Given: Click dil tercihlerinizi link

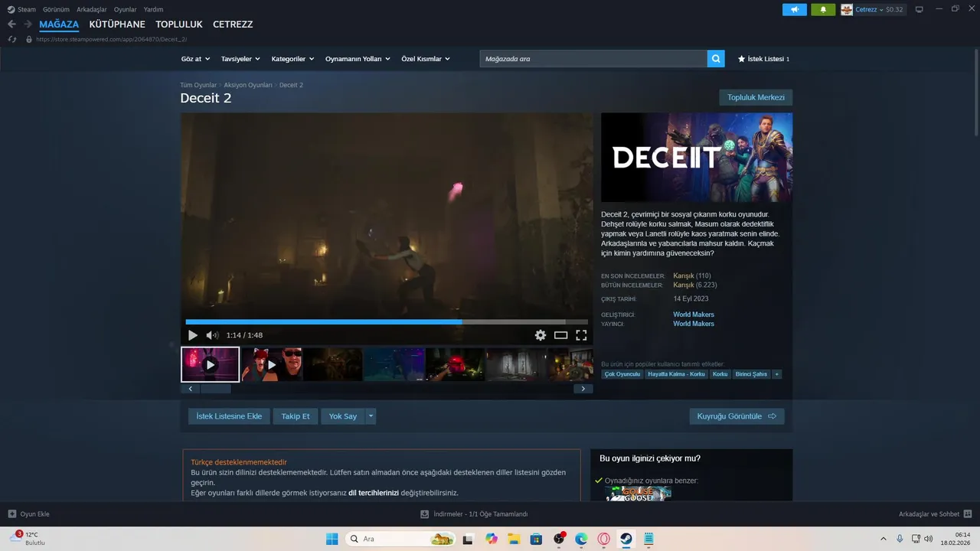Looking at the screenshot, I should 374,493.
